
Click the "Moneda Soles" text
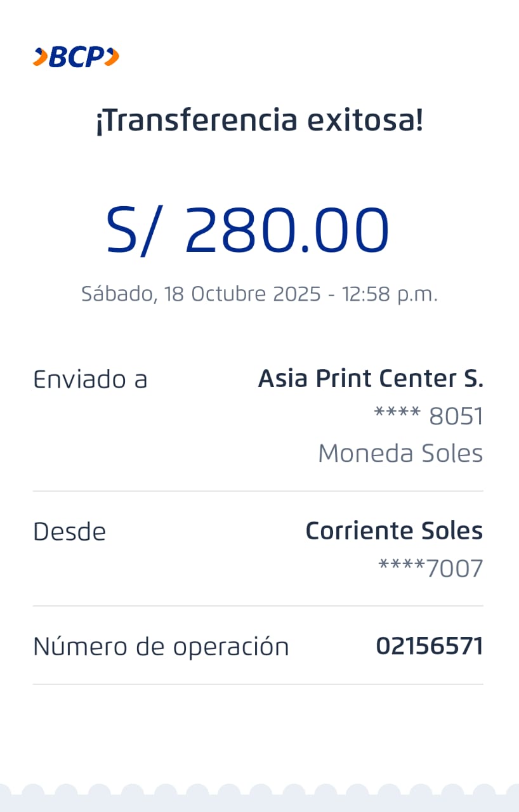[400, 454]
